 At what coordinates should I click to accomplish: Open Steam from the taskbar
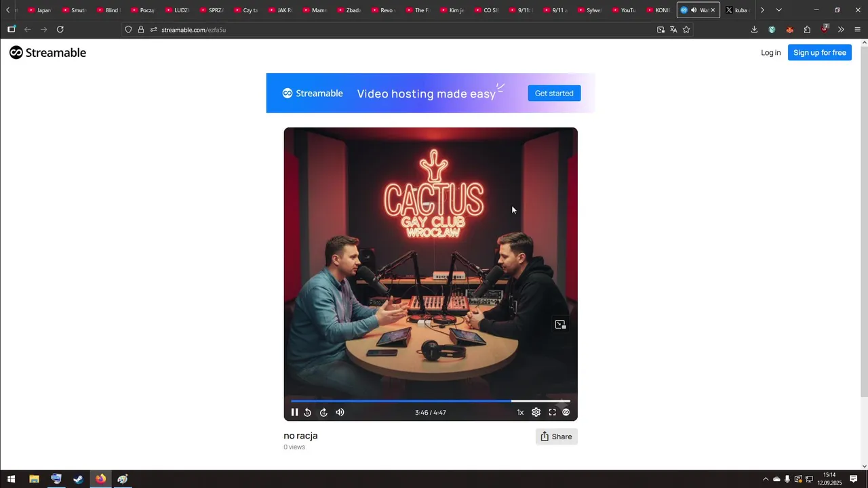[79, 479]
